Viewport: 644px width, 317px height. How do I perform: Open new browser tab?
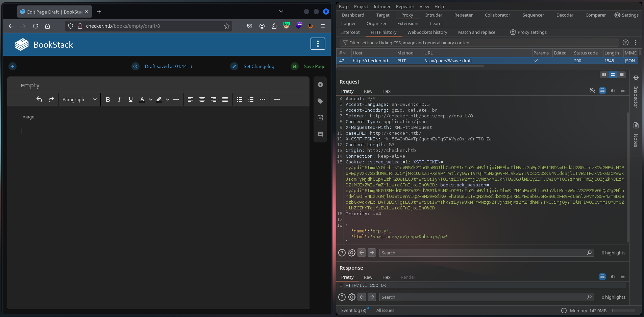tap(99, 12)
